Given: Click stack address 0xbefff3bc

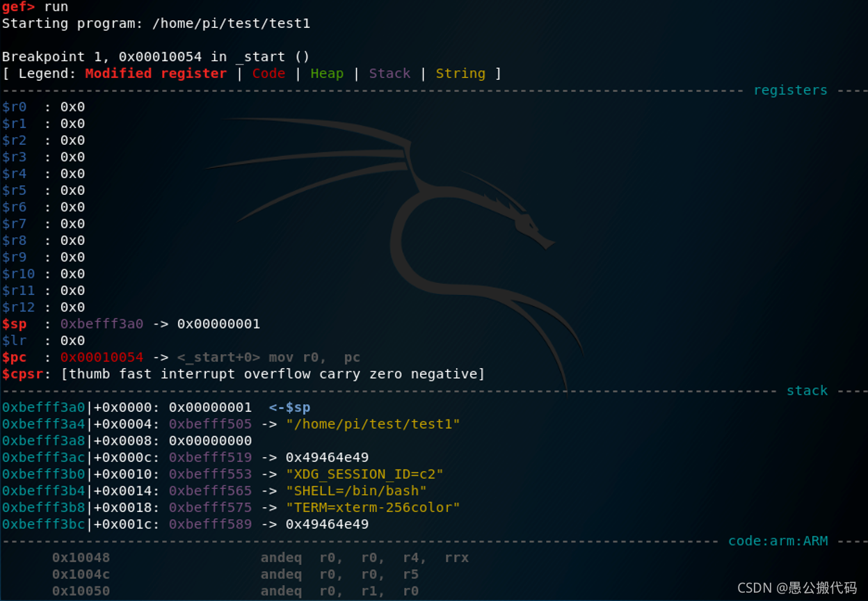Looking at the screenshot, I should (43, 524).
